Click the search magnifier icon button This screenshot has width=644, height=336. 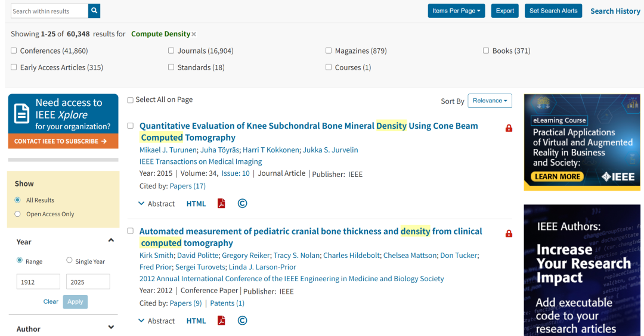[x=94, y=11]
